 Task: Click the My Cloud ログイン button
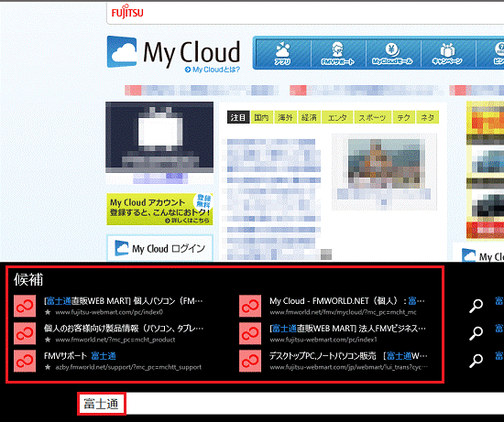[x=159, y=248]
